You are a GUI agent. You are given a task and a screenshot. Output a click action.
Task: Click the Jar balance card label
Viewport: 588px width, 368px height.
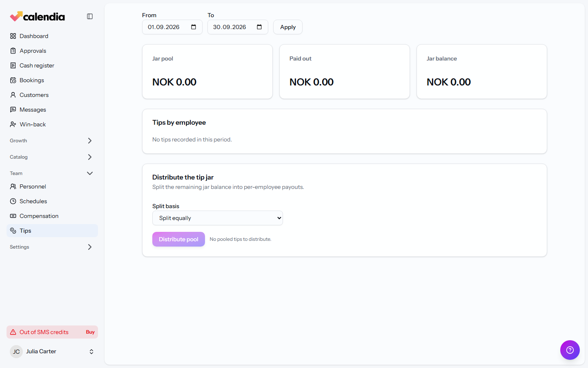coord(442,58)
